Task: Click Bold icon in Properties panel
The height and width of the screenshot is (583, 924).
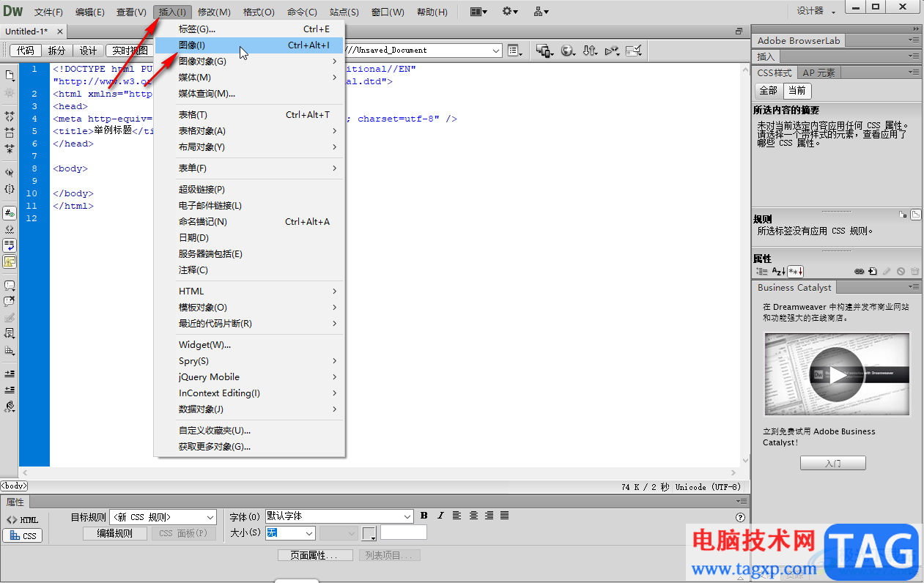Action: point(424,516)
